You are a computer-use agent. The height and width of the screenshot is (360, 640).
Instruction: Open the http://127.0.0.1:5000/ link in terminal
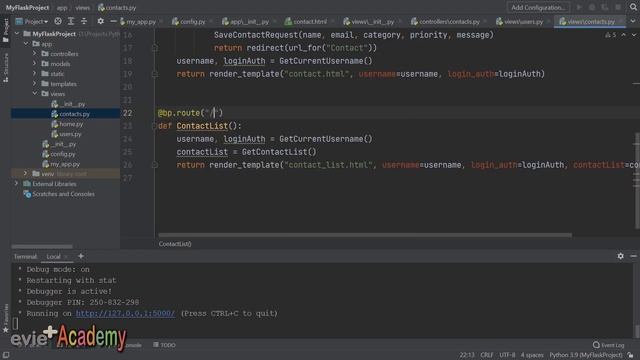pos(125,313)
